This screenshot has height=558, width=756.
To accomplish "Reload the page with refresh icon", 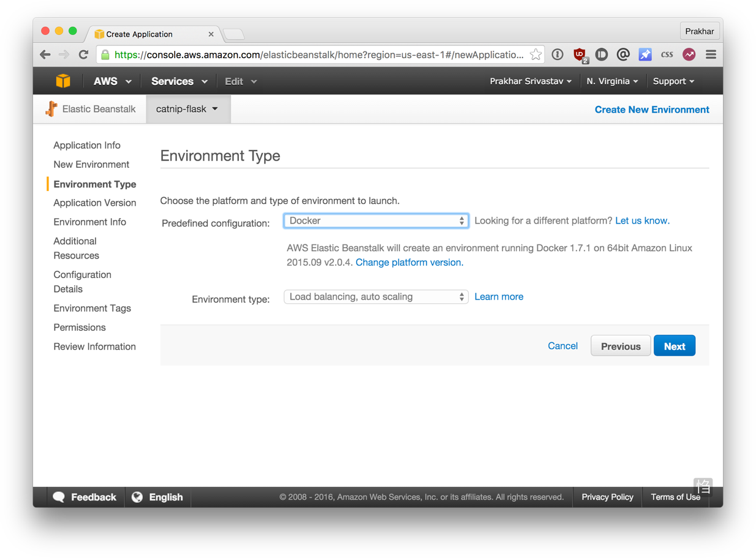I will click(x=84, y=55).
